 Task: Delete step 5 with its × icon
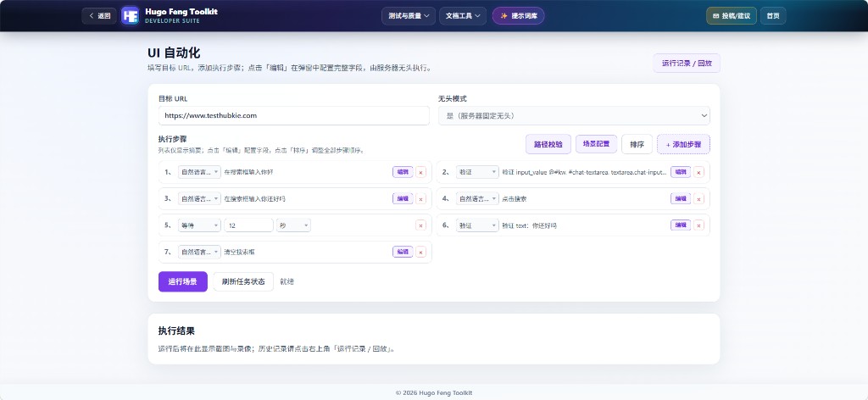tap(420, 225)
